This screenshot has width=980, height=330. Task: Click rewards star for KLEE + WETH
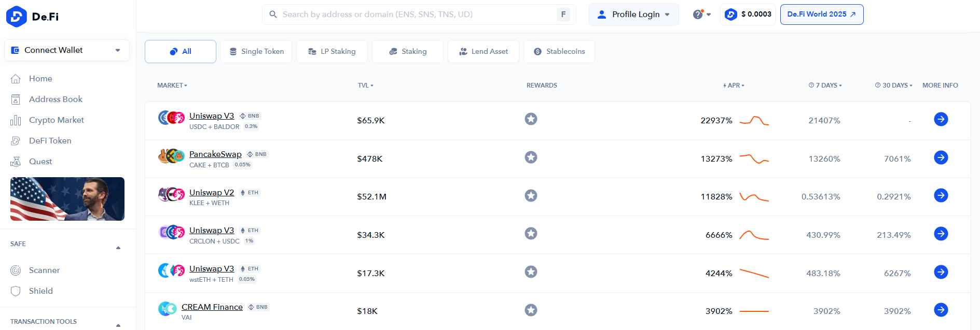point(531,196)
